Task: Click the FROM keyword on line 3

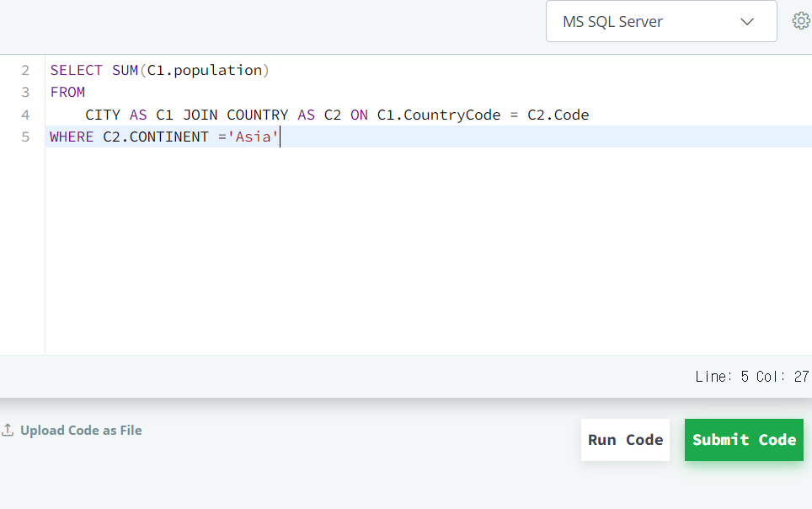Action: coord(67,92)
